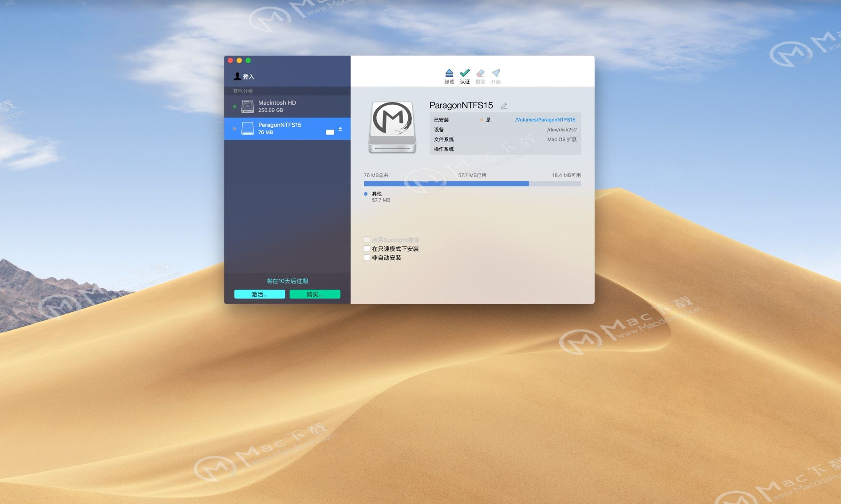841x504 pixels.
Task: Click the 57.7 MB已用 used label
Action: pos(472,175)
